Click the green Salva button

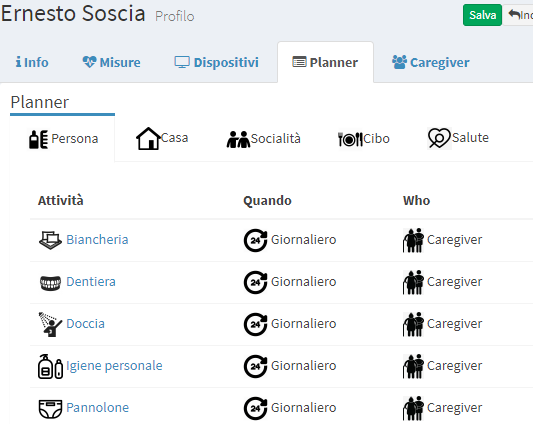point(482,15)
